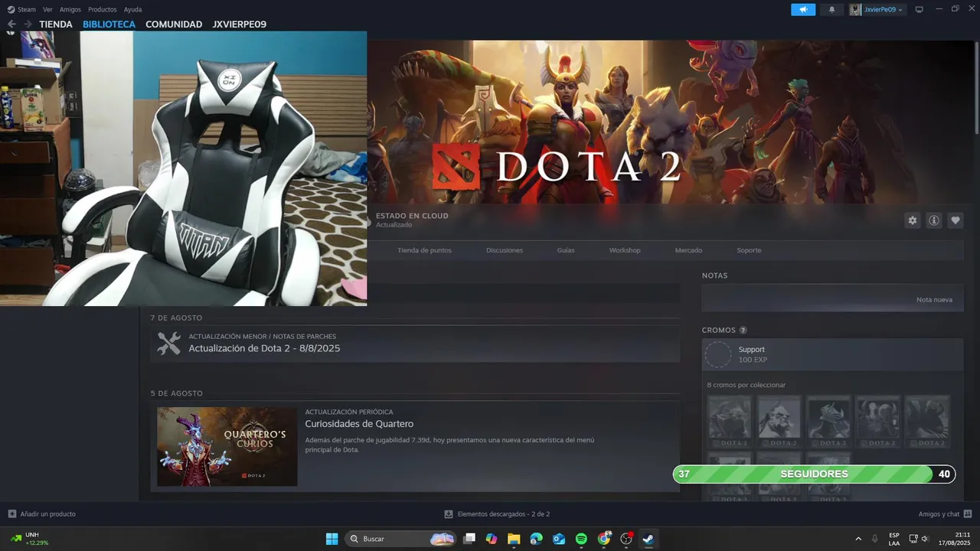The height and width of the screenshot is (551, 980).
Task: Click Añadir un producto label
Action: click(47, 514)
